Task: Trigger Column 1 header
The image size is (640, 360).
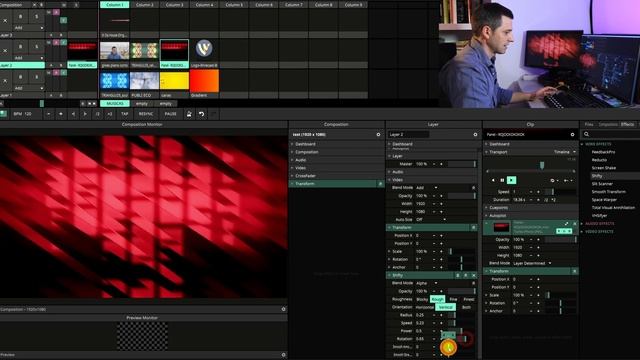Action: [115, 5]
